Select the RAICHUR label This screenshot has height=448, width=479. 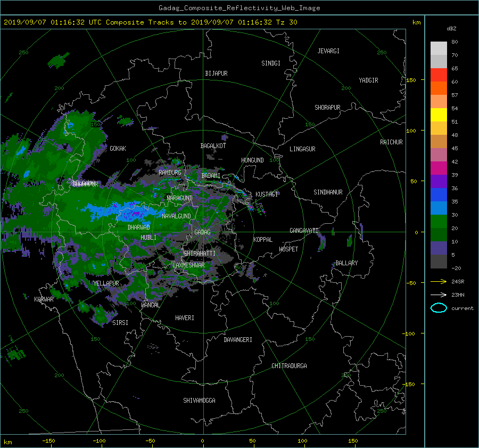(391, 142)
